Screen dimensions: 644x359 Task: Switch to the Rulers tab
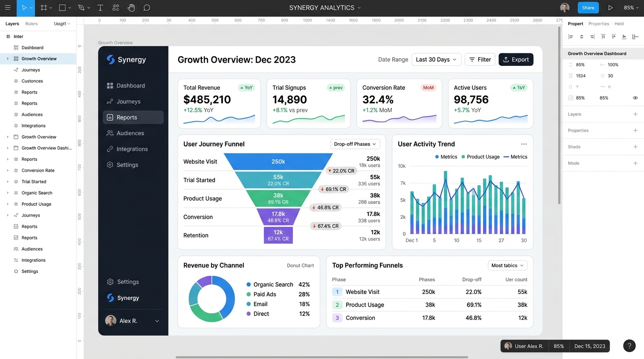[31, 24]
